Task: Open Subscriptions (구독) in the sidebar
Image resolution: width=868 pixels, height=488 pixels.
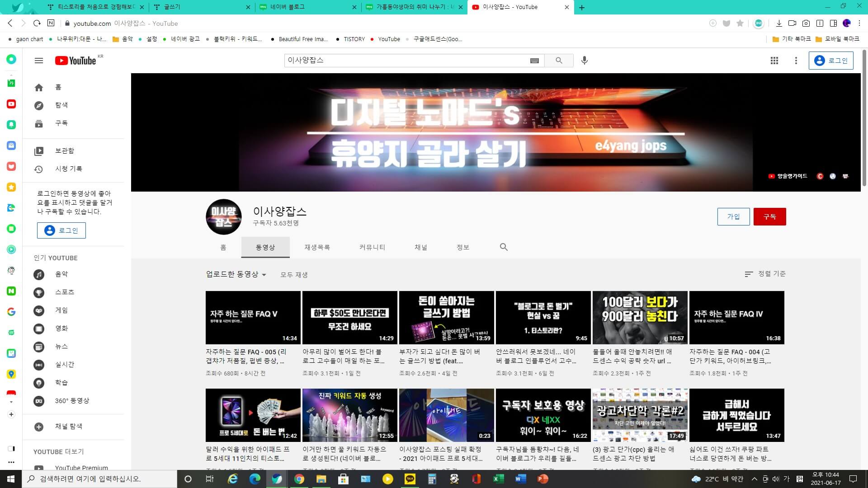Action: coord(73,123)
